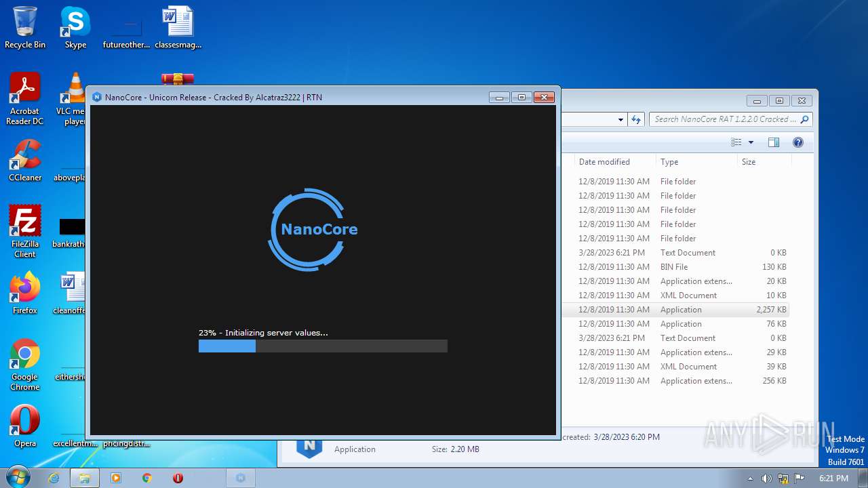Select the XML Document 39 KB row

[675, 367]
